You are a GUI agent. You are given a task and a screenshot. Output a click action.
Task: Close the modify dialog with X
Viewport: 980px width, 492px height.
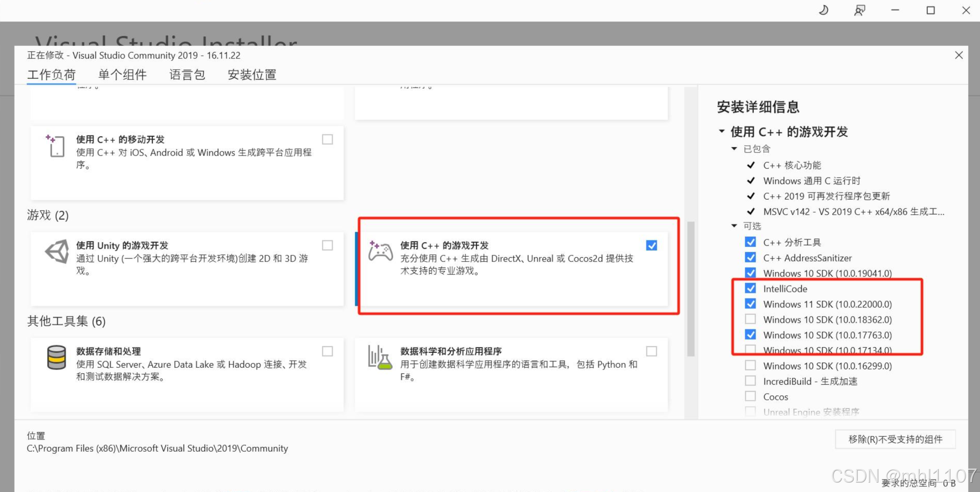pyautogui.click(x=959, y=55)
